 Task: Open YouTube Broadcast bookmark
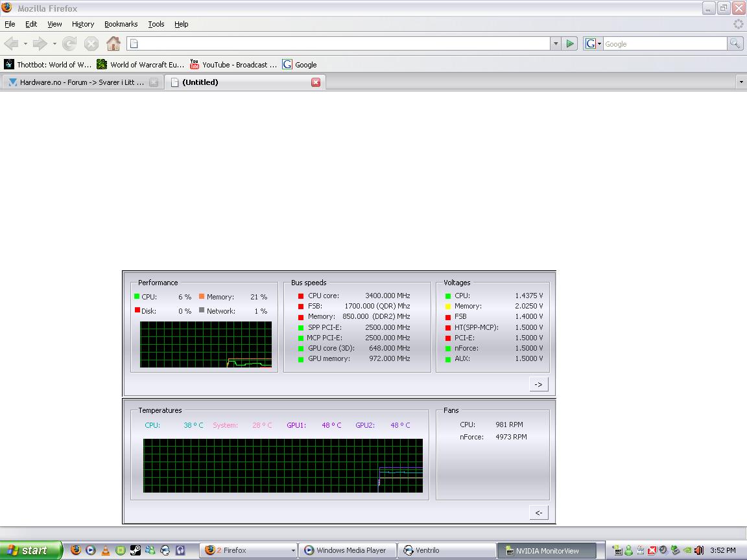(x=233, y=64)
